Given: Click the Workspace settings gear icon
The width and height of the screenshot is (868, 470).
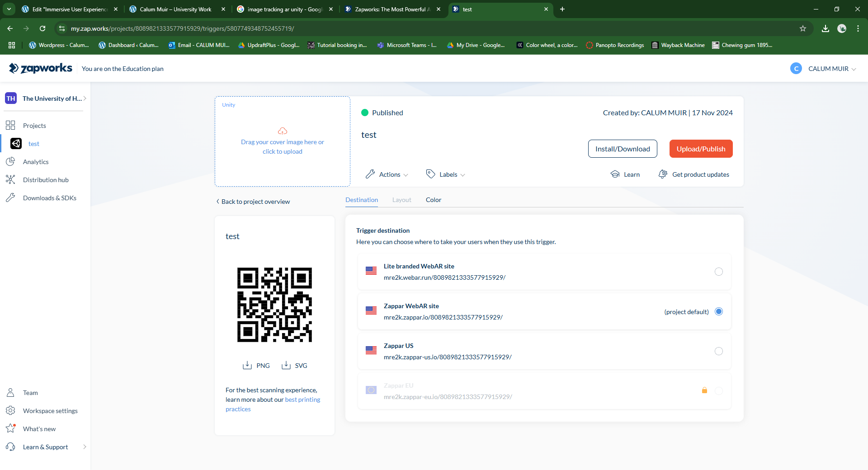Looking at the screenshot, I should (10, 411).
